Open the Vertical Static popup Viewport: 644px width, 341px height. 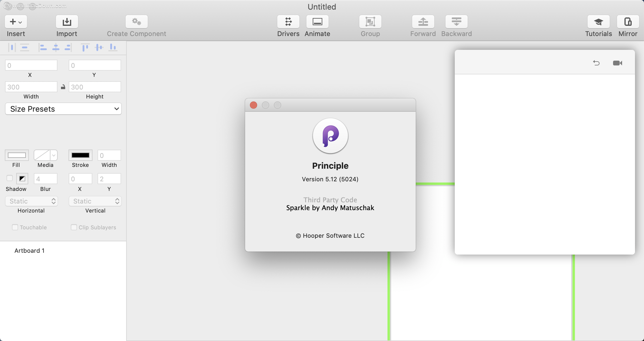[95, 201]
